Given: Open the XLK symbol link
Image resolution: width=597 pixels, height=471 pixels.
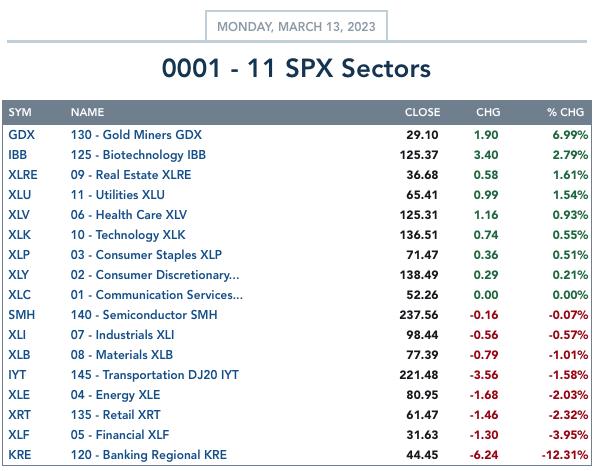Looking at the screenshot, I should (x=19, y=235).
